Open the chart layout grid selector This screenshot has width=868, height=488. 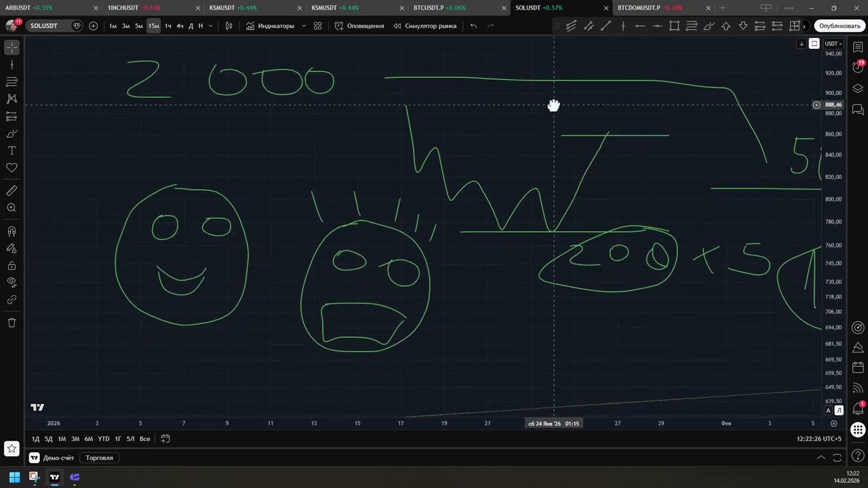click(x=317, y=26)
